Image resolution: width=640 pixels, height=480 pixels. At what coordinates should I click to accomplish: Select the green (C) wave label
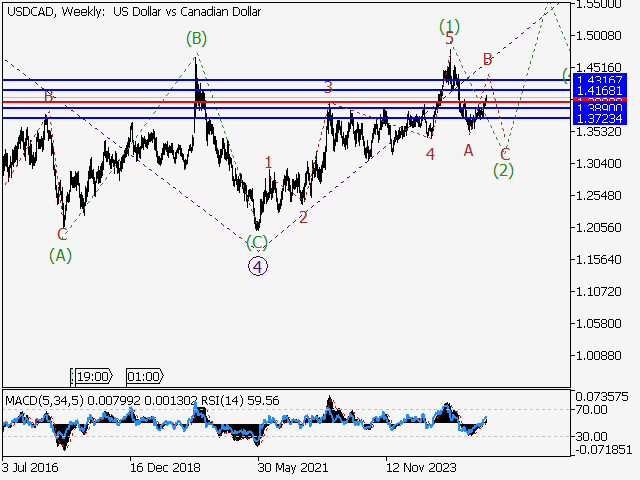(257, 242)
